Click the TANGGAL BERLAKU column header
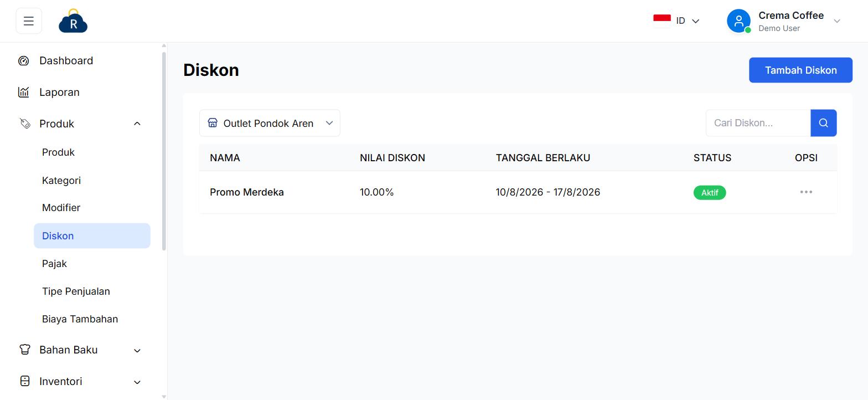Viewport: 868px width, 400px height. [543, 158]
